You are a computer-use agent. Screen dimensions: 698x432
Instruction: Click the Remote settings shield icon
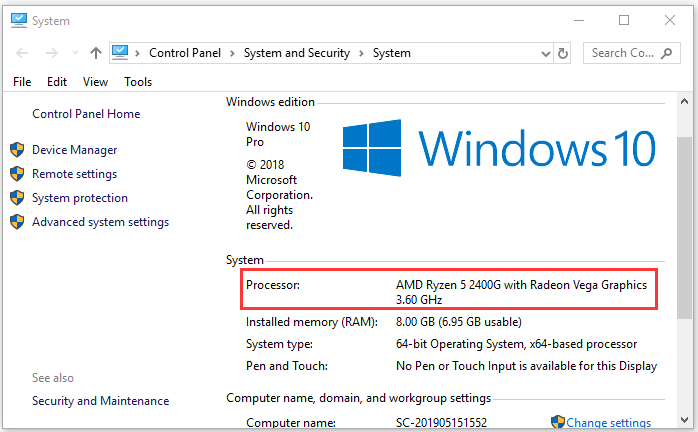(17, 174)
